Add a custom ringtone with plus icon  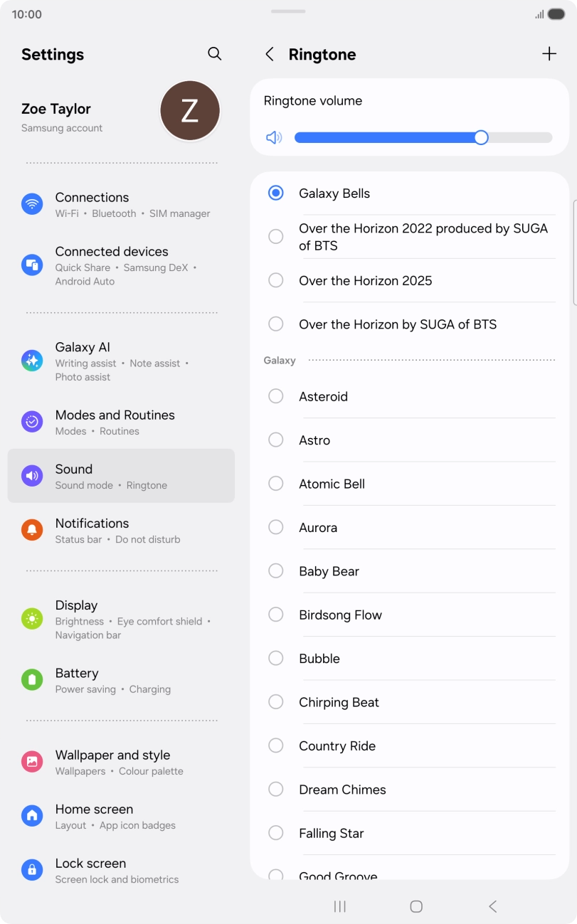[549, 54]
